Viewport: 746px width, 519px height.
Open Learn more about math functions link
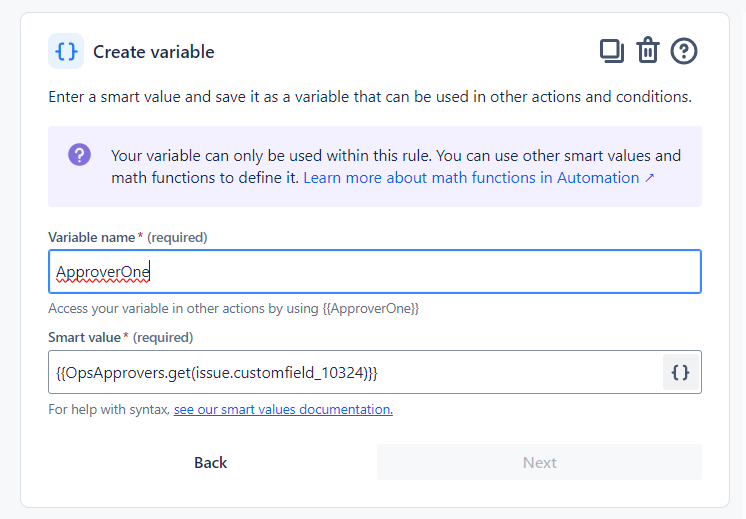click(x=471, y=178)
